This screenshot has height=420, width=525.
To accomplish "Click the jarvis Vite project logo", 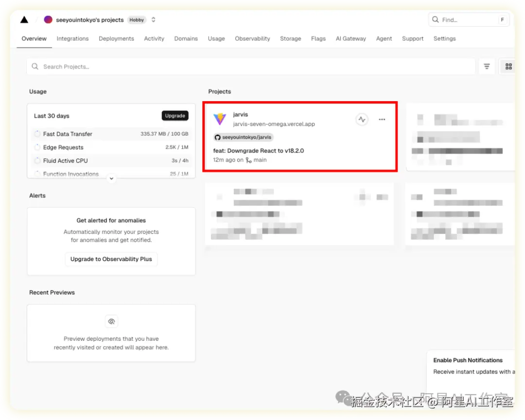I will point(220,119).
